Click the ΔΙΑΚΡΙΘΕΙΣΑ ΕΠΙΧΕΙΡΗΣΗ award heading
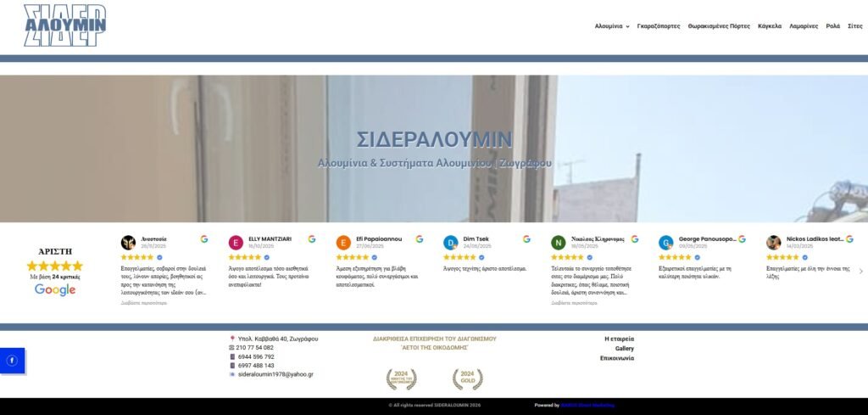Screen dimensions: 868x415 click(x=435, y=343)
